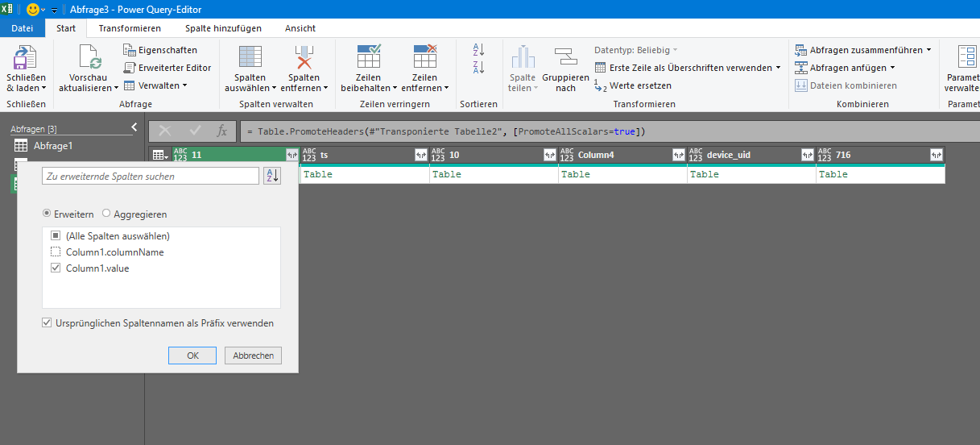The width and height of the screenshot is (980, 445).
Task: Click the table icon at grid corner
Action: click(x=161, y=155)
